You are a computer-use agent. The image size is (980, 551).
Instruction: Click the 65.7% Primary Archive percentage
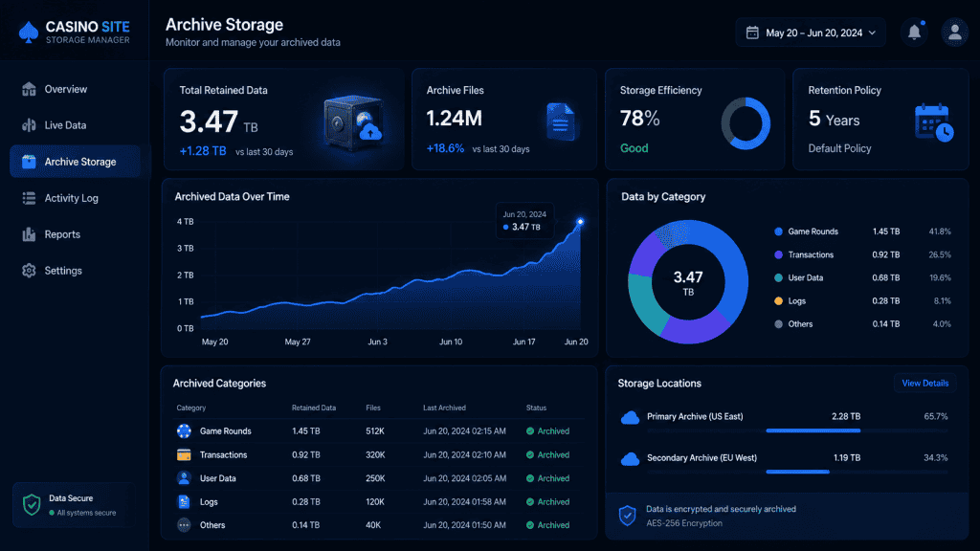coord(936,417)
